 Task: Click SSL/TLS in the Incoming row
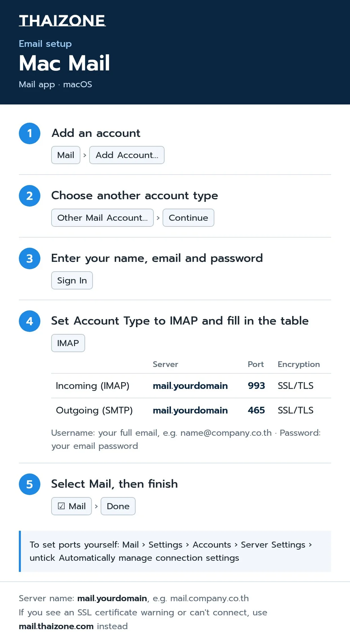tap(295, 386)
